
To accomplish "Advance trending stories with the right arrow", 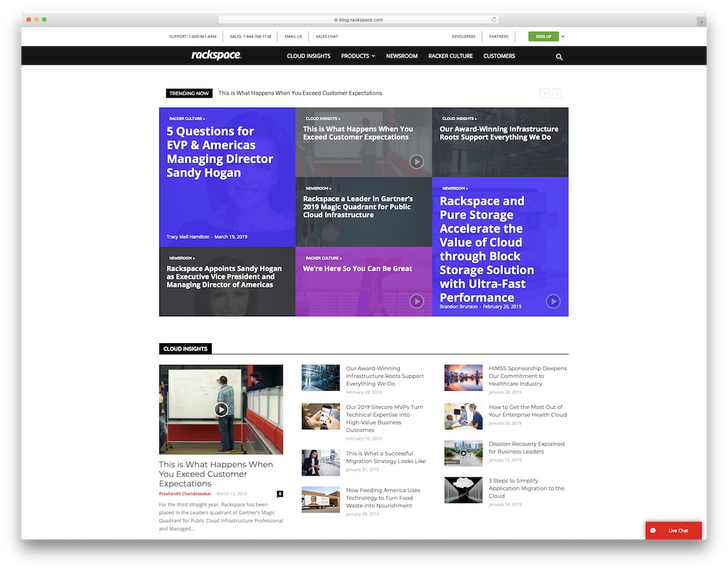I will pos(557,93).
